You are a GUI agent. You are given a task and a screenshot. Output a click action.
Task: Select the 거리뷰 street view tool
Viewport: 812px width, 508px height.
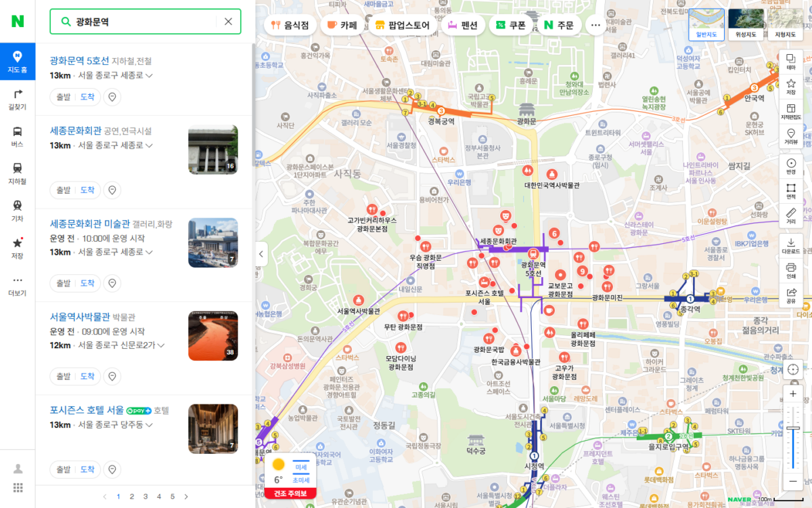(791, 135)
